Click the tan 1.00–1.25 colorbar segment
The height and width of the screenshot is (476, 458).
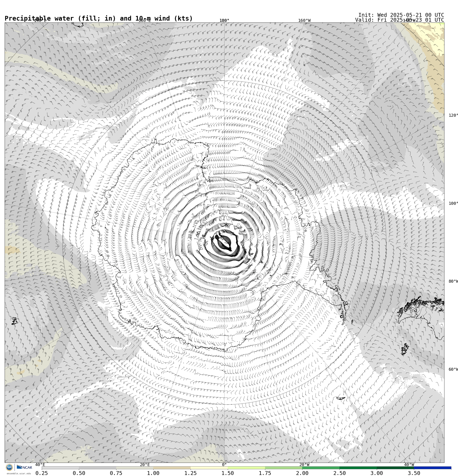172,468
